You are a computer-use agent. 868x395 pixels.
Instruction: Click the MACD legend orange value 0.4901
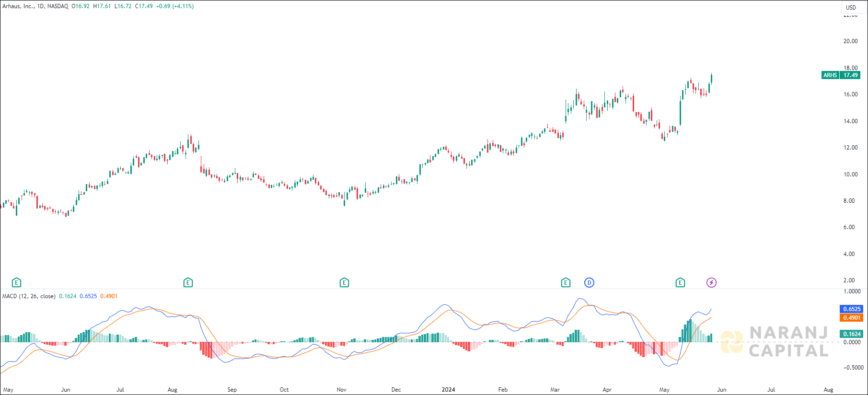click(109, 296)
